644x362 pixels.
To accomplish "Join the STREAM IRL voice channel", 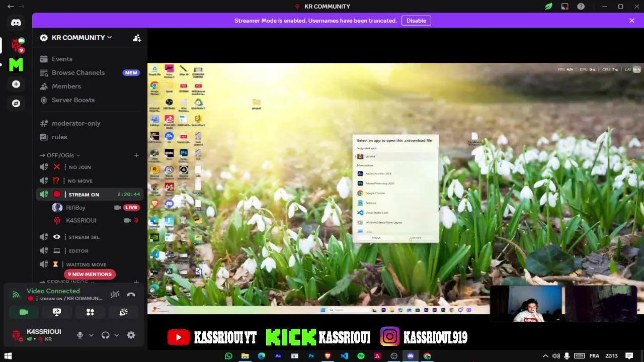I will pyautogui.click(x=90, y=237).
